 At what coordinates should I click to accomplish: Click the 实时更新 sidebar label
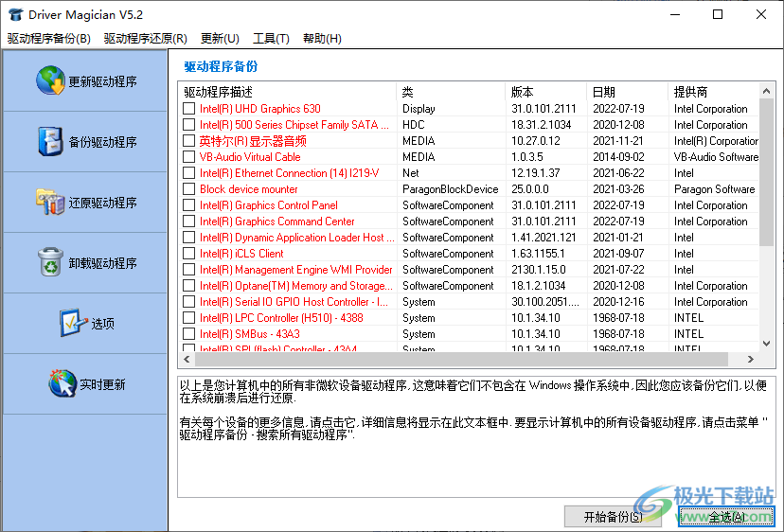(102, 384)
